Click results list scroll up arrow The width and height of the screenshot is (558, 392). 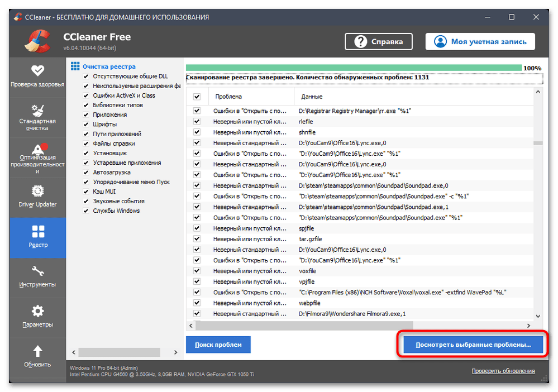[x=538, y=92]
